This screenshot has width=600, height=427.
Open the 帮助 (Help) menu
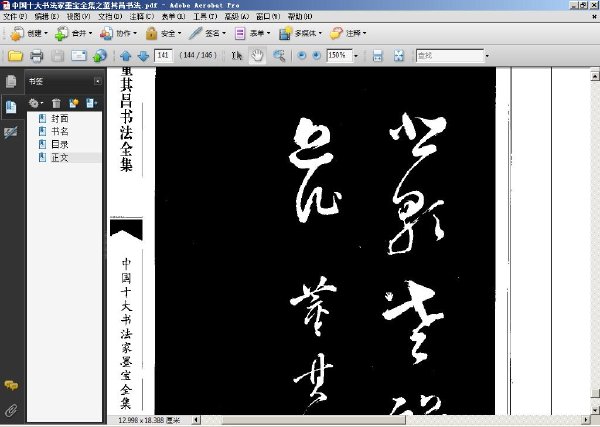tap(300, 16)
